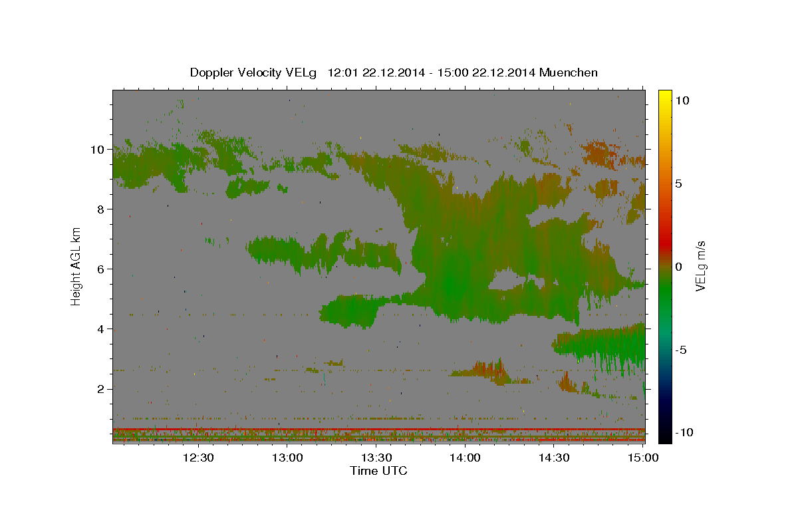Click the 13:30 time tick label

(376, 458)
